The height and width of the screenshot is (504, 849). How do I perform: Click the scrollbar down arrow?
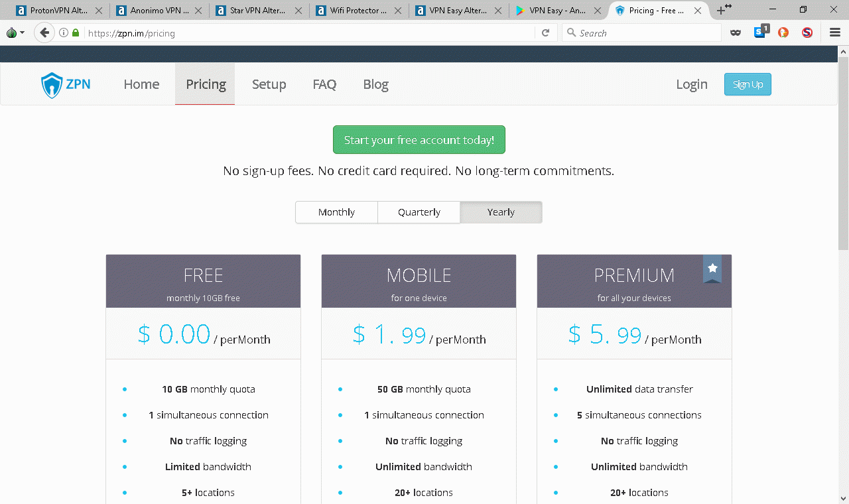coord(843,498)
